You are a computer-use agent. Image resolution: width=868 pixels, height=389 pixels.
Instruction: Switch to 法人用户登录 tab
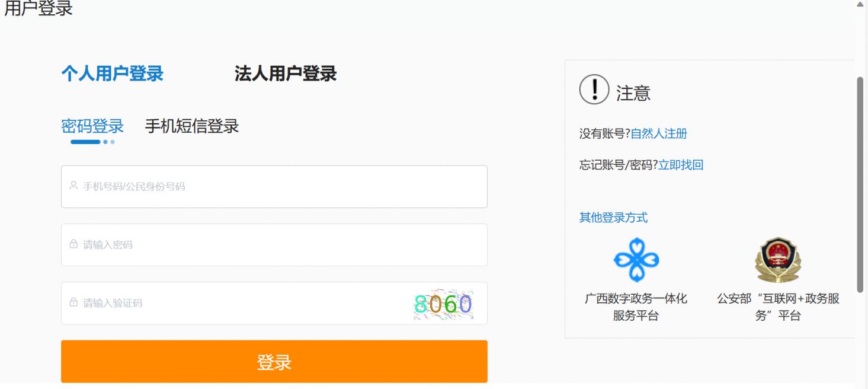tap(286, 74)
